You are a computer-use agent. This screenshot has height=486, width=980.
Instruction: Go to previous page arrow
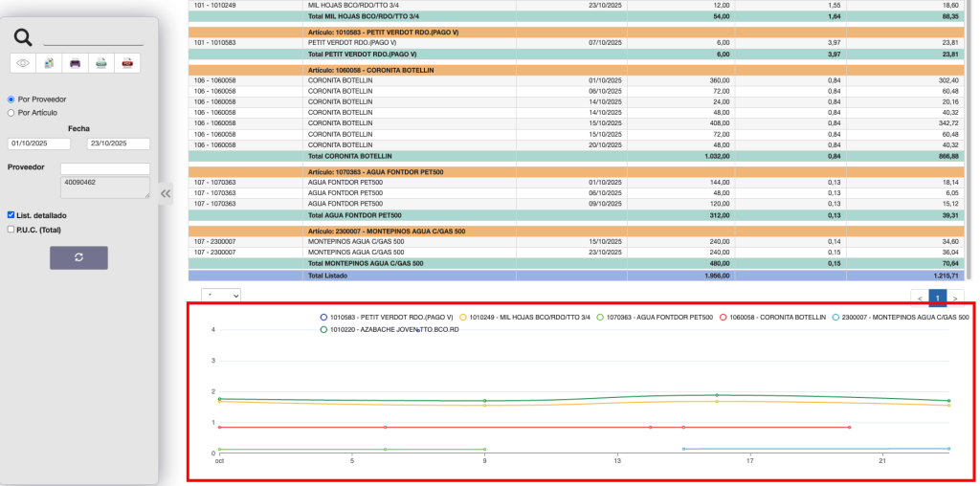(x=919, y=298)
